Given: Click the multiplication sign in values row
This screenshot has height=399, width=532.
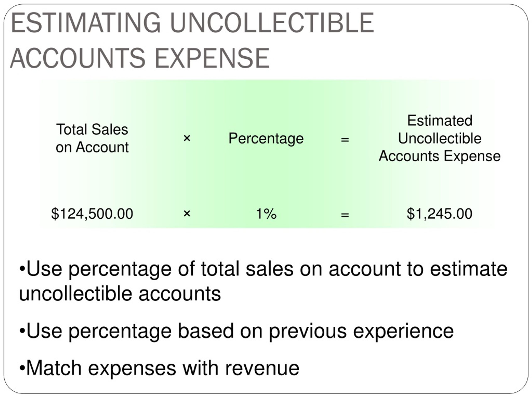Looking at the screenshot, I should click(x=187, y=214).
